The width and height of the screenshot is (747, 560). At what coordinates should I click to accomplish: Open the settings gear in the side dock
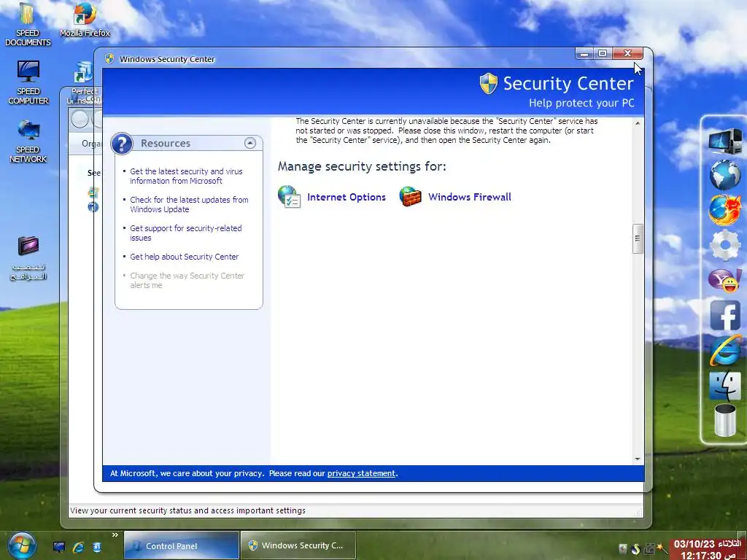point(724,245)
